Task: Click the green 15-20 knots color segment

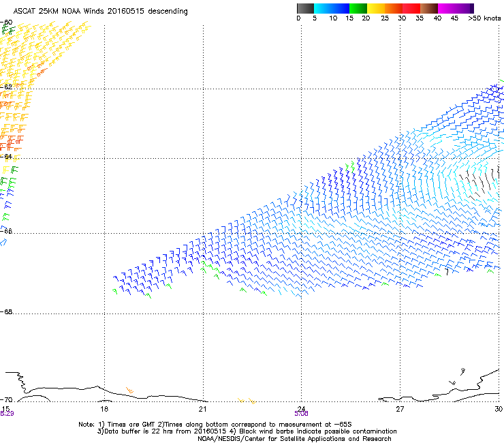Action: tap(358, 8)
